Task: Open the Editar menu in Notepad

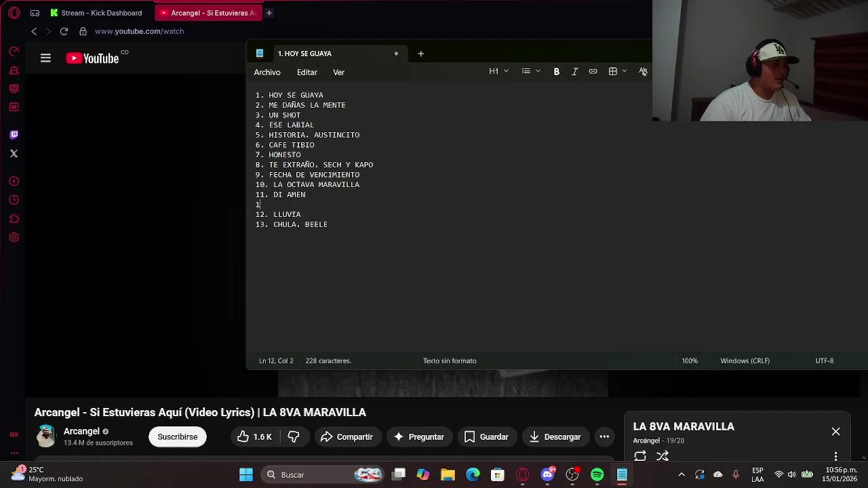Action: (307, 72)
